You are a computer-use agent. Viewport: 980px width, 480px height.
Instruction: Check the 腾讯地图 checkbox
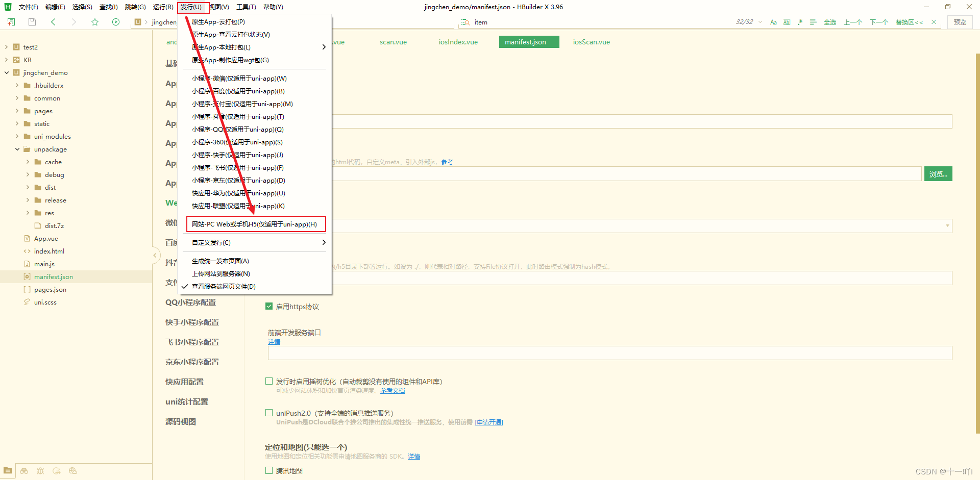[x=269, y=470]
